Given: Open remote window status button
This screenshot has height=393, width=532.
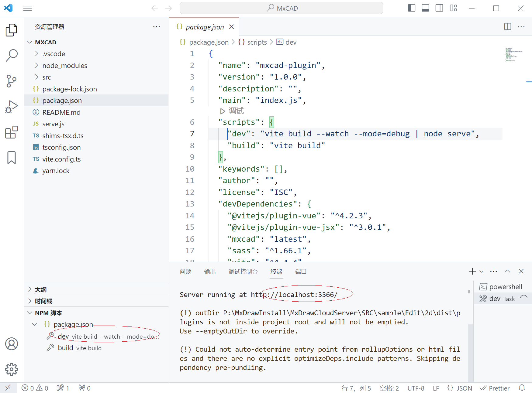Looking at the screenshot, I should tap(8, 388).
